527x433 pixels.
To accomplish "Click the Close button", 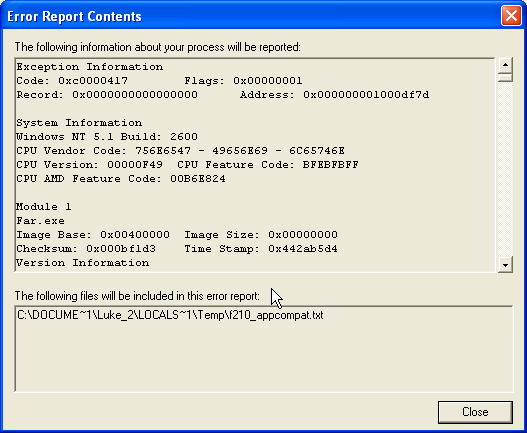I will pyautogui.click(x=475, y=412).
